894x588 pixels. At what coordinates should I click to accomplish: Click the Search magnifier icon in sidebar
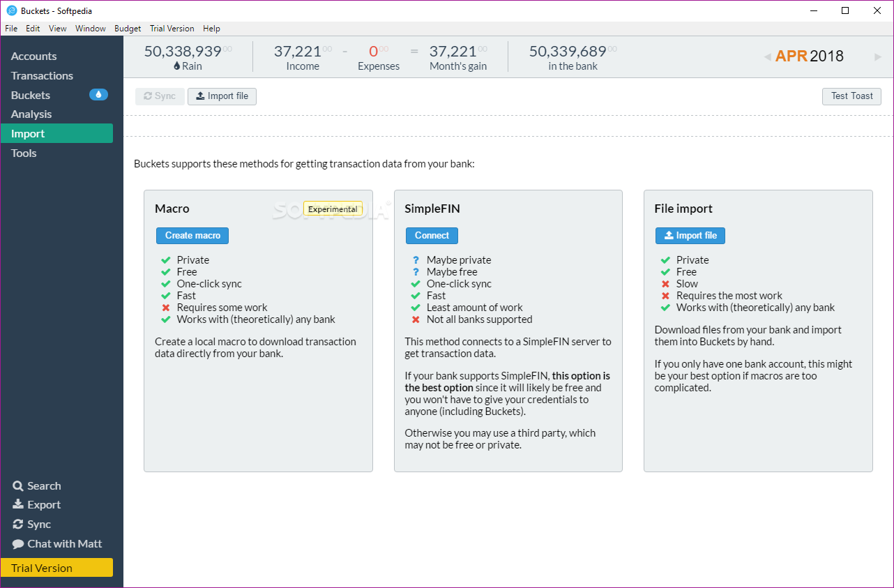(18, 486)
